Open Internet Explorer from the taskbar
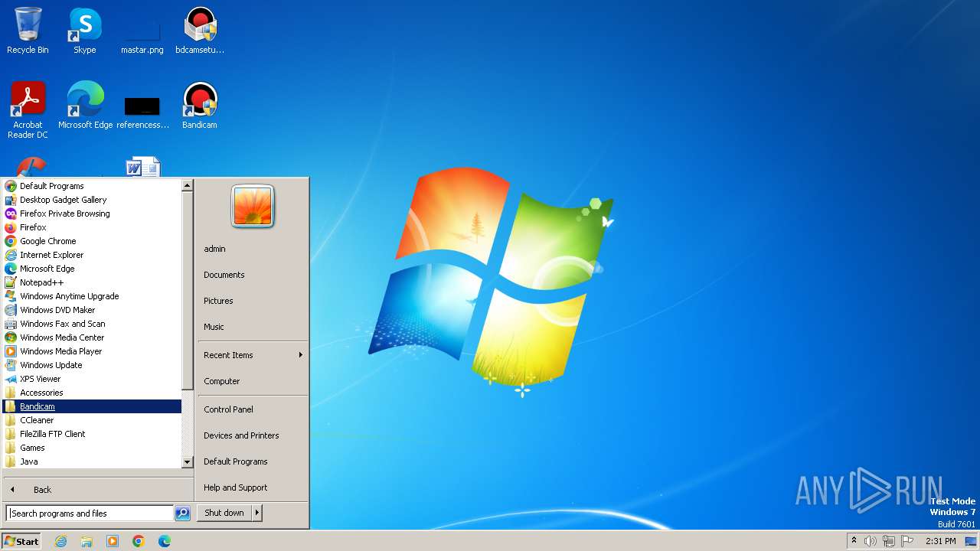This screenshot has height=551, width=980. point(61,541)
